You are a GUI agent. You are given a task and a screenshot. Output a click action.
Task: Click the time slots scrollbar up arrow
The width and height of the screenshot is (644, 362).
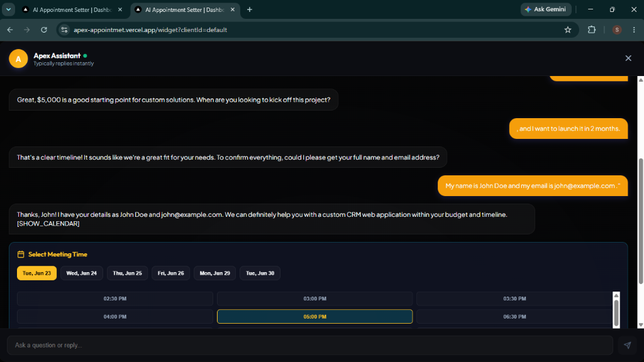point(616,295)
